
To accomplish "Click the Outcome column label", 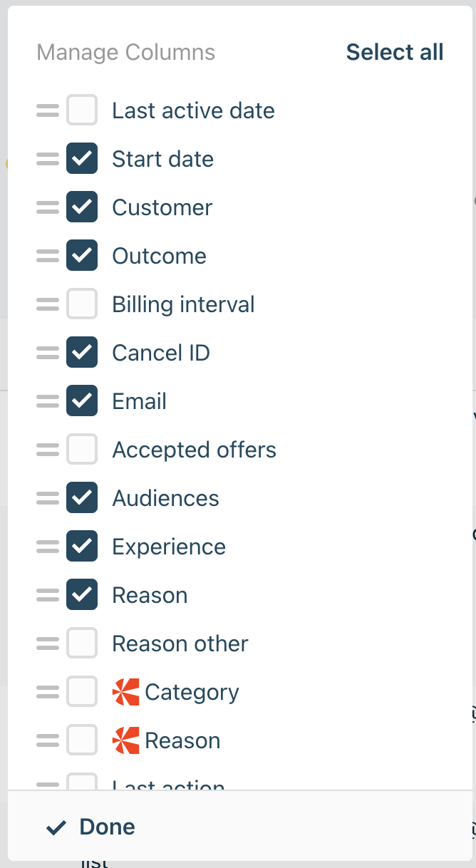I will [x=159, y=256].
